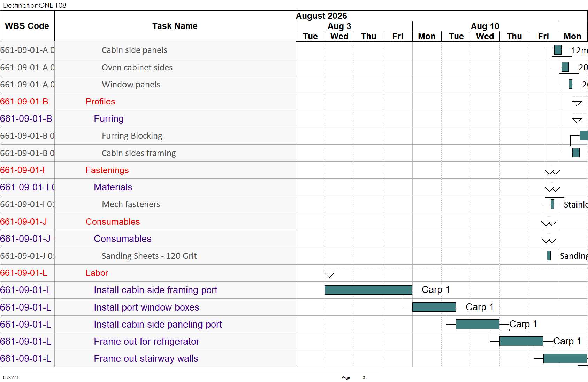Click the Mech fasteners small task bar
The width and height of the screenshot is (588, 382).
pos(552,204)
